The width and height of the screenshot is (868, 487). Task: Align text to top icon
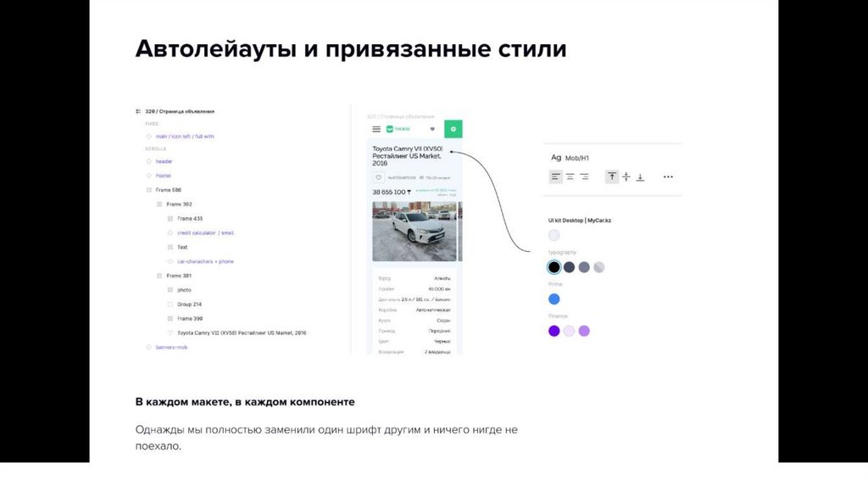click(612, 176)
